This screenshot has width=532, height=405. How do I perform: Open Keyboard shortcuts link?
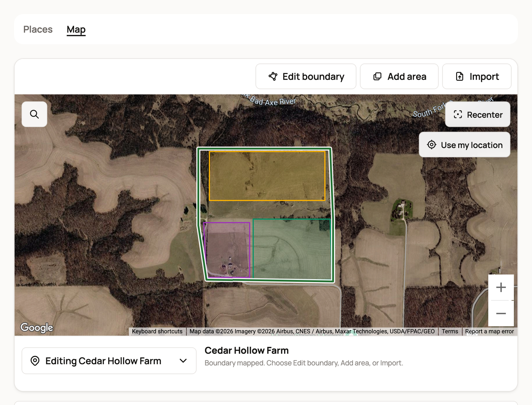click(157, 331)
